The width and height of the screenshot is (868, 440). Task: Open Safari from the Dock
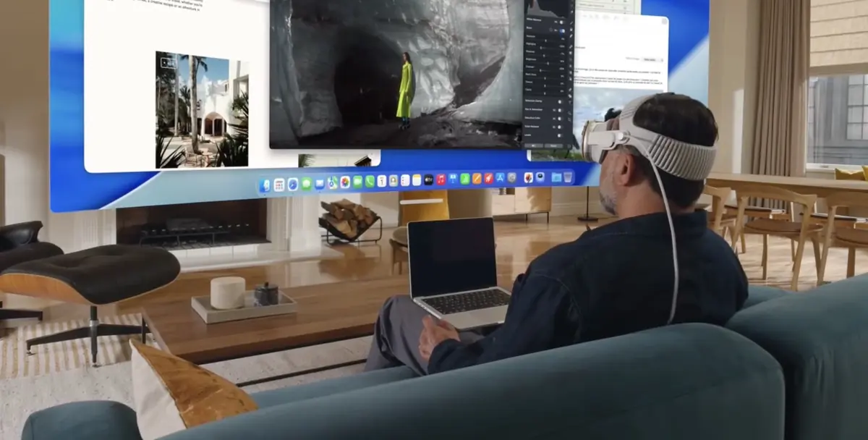tap(292, 181)
